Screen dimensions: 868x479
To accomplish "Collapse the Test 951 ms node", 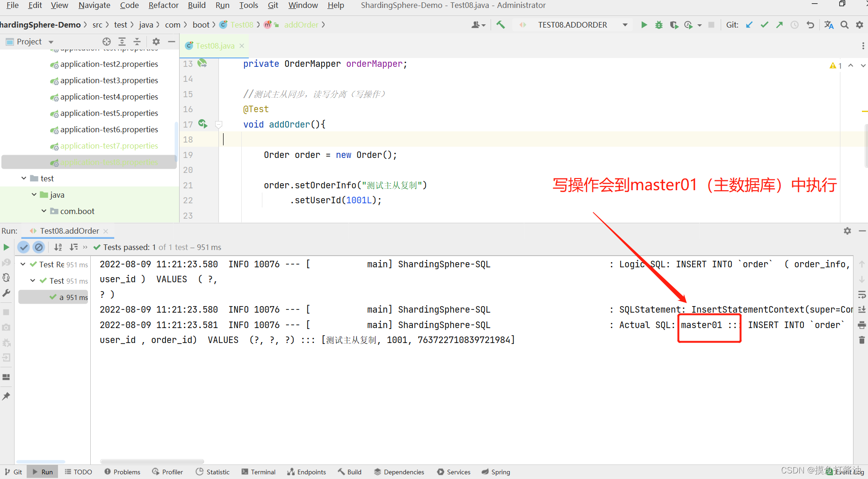I will click(x=33, y=280).
